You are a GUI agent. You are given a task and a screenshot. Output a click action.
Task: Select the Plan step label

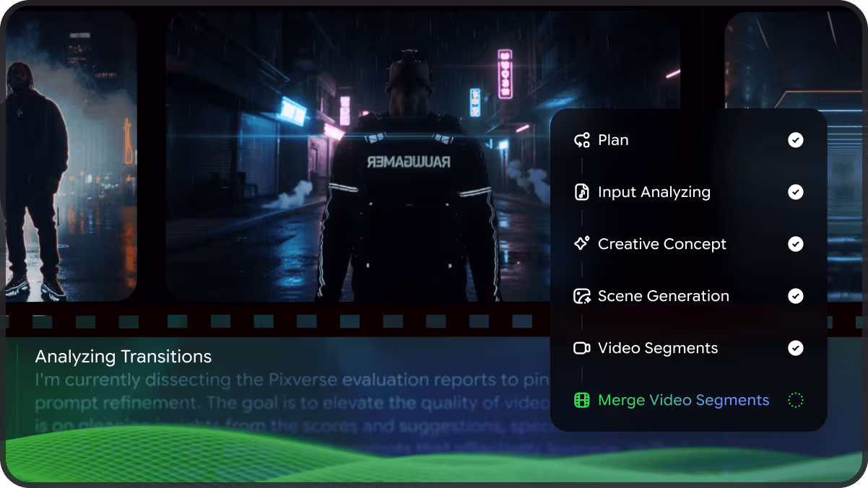coord(613,140)
